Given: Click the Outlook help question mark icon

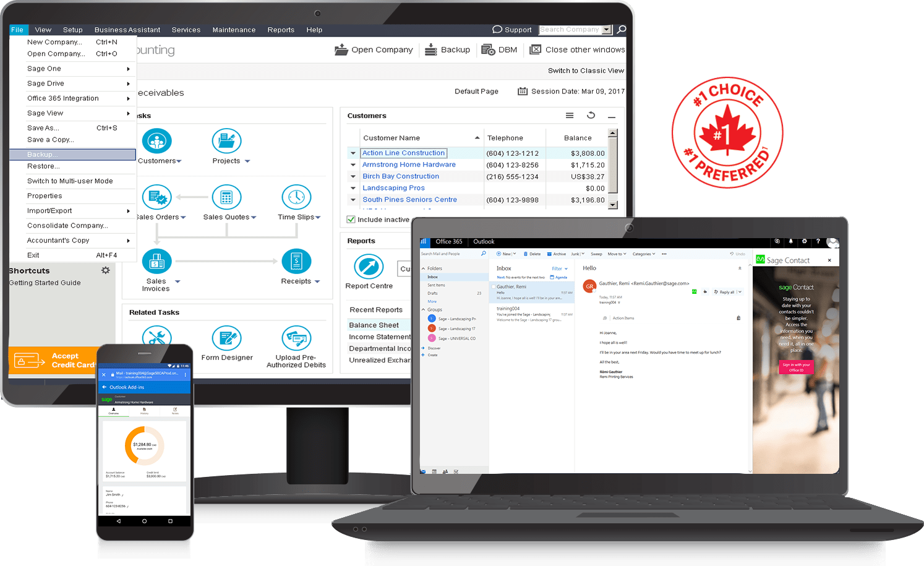Looking at the screenshot, I should click(x=818, y=241).
